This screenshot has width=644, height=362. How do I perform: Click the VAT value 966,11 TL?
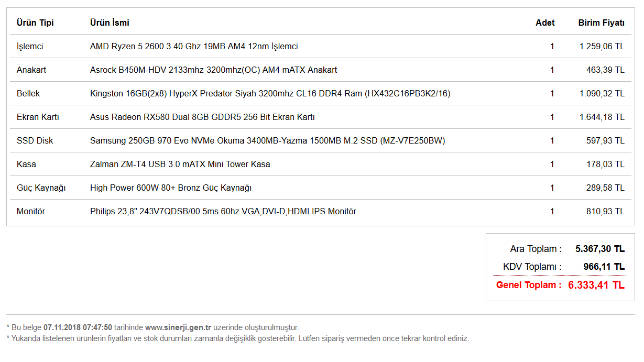[x=604, y=267]
